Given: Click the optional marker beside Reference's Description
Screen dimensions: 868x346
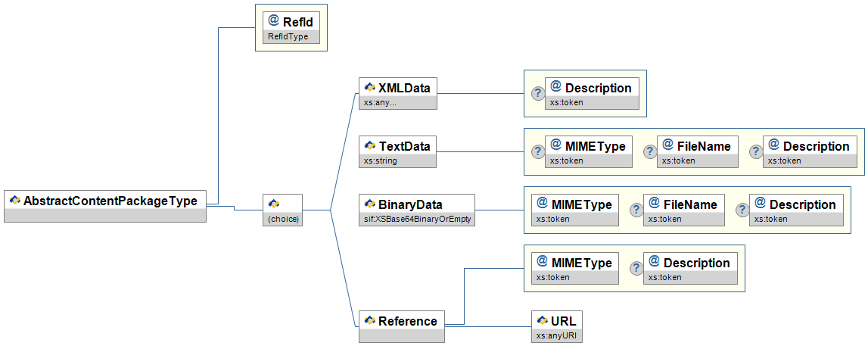Looking at the screenshot, I should click(x=636, y=268).
